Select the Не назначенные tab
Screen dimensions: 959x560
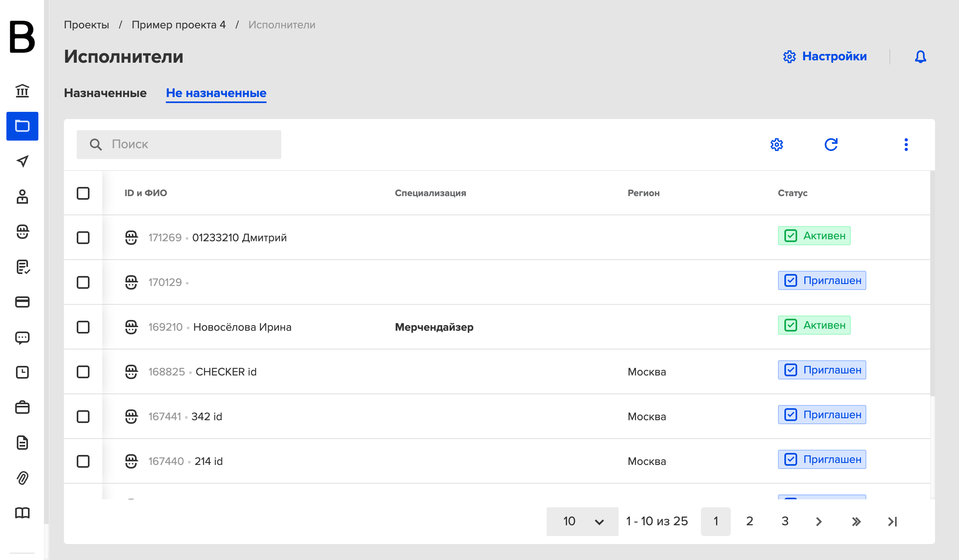pyautogui.click(x=216, y=93)
